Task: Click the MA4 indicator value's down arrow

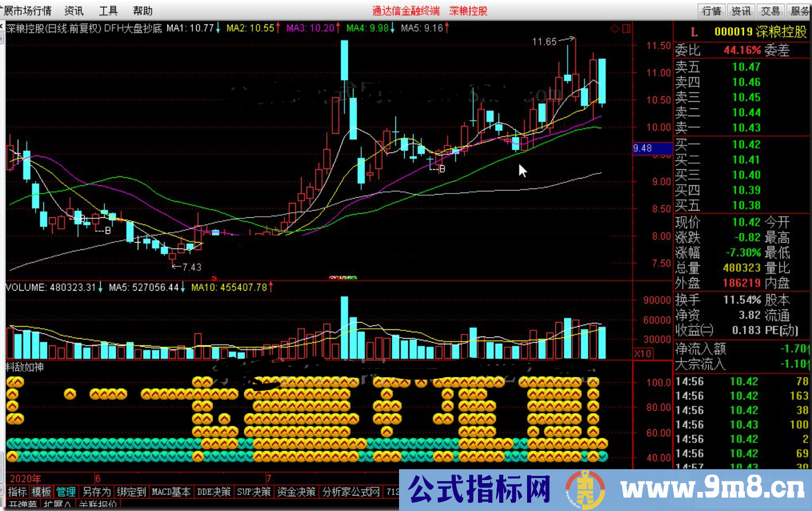Action: pos(392,28)
